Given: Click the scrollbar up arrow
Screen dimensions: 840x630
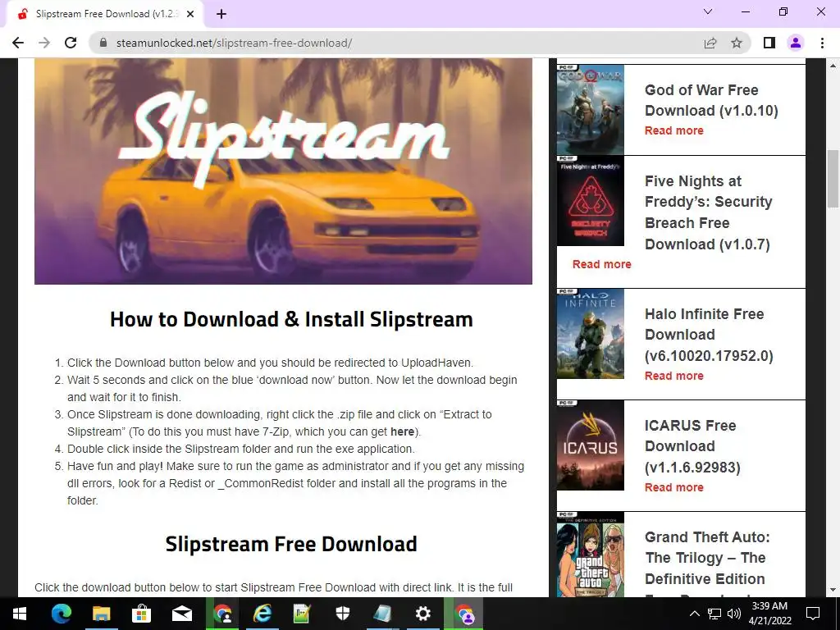Looking at the screenshot, I should (833, 66).
